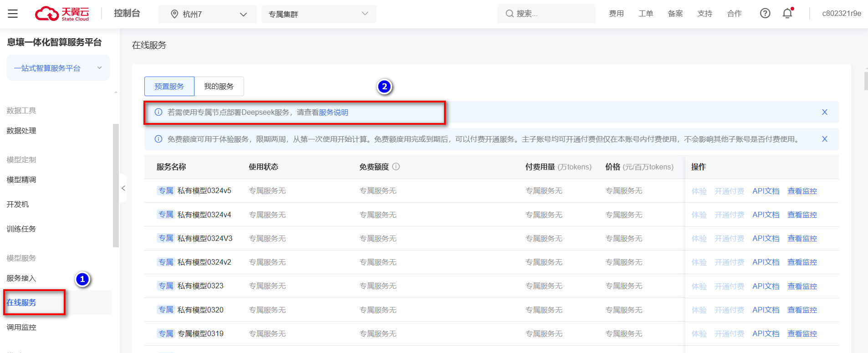Select 服务接入 in the sidebar
This screenshot has width=868, height=353.
[x=21, y=278]
